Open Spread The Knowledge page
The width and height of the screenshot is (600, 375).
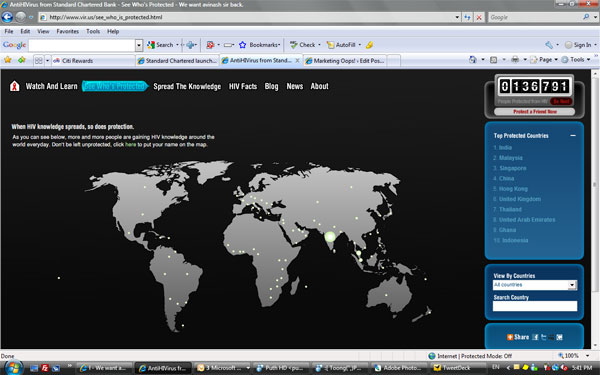(187, 86)
